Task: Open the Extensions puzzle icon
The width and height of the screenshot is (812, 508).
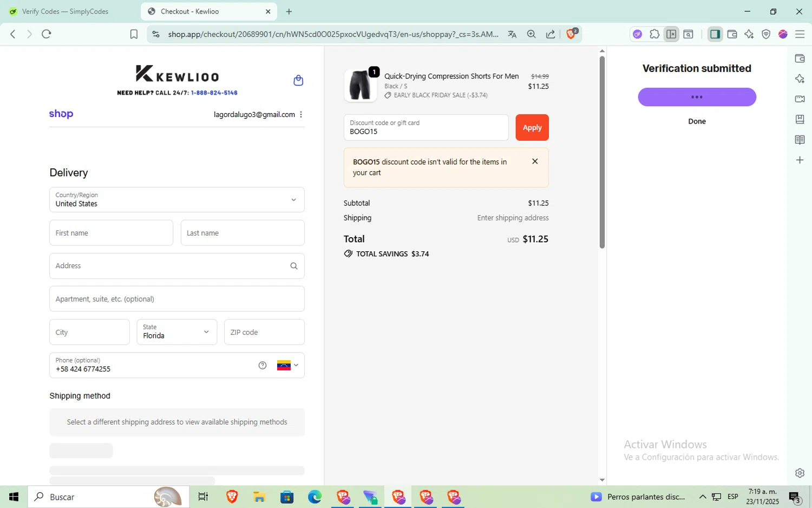Action: coord(654,34)
